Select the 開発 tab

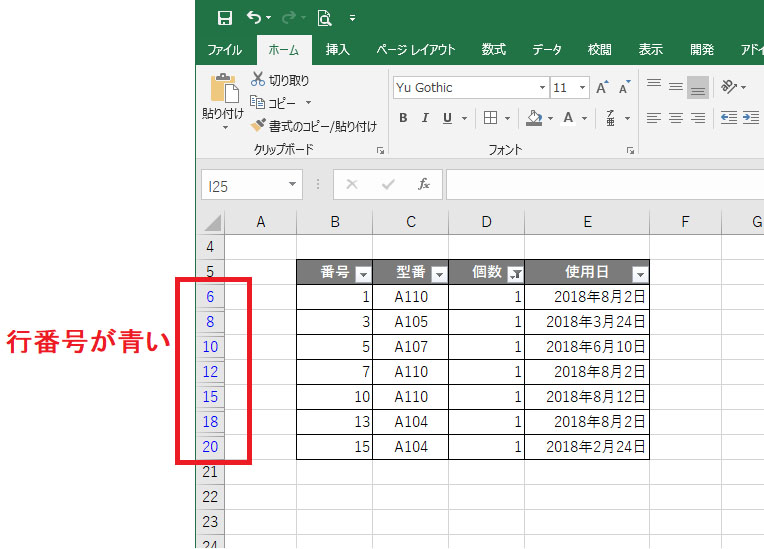[x=702, y=50]
